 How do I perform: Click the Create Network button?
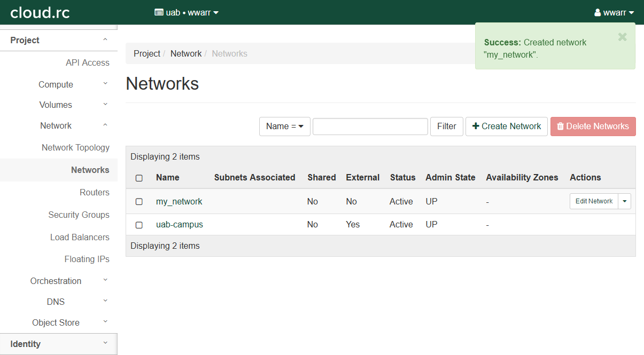pos(506,127)
